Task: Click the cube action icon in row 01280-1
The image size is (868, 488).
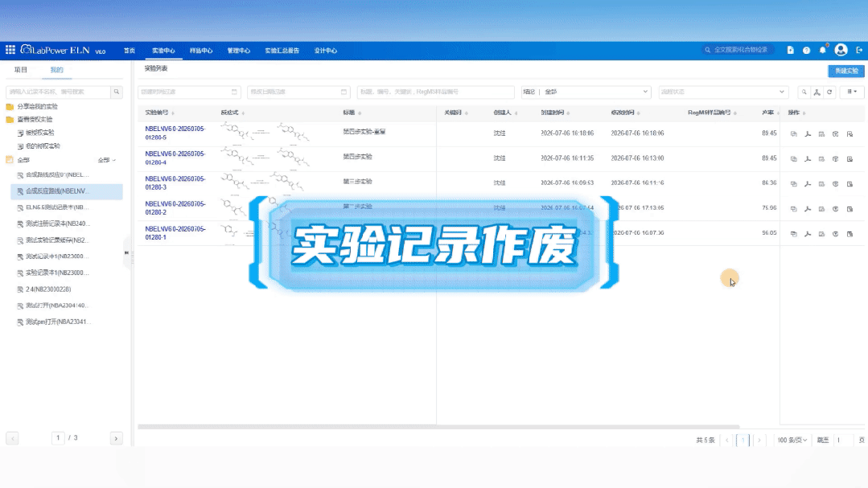Action: (835, 234)
